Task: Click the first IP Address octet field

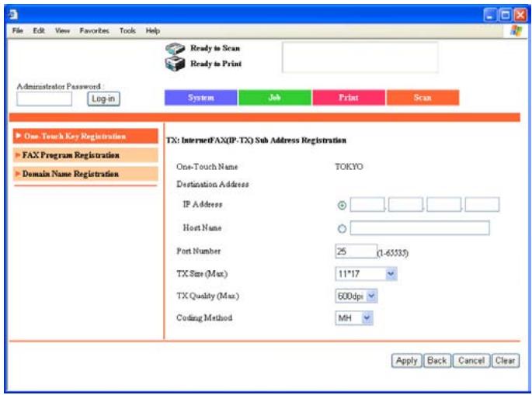Action: [x=367, y=205]
